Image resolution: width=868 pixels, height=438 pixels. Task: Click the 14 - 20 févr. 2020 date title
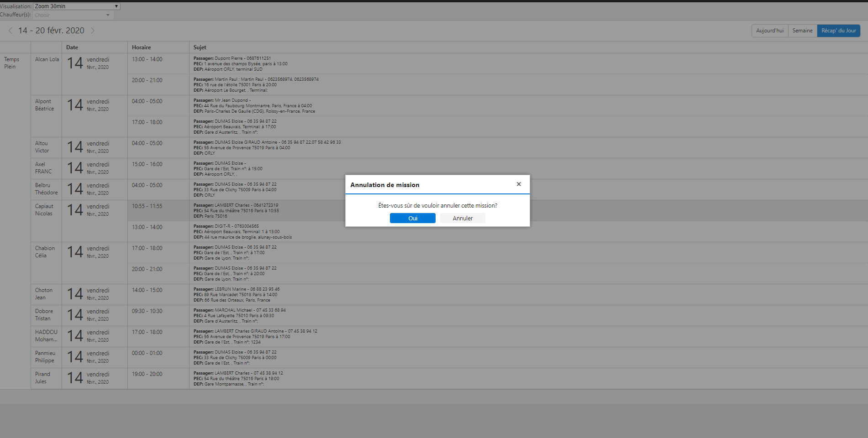click(x=51, y=31)
